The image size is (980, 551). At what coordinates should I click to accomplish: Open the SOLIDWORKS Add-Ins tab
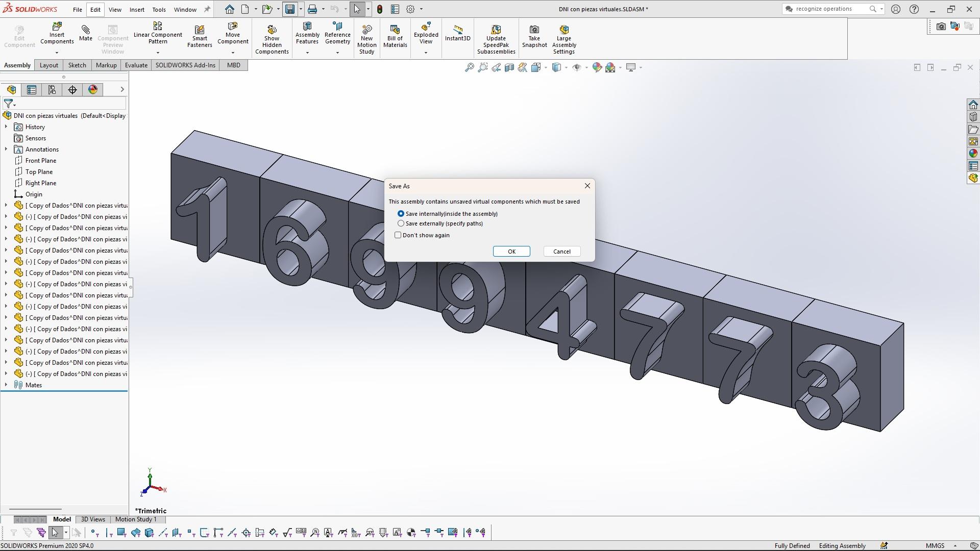[x=185, y=65]
